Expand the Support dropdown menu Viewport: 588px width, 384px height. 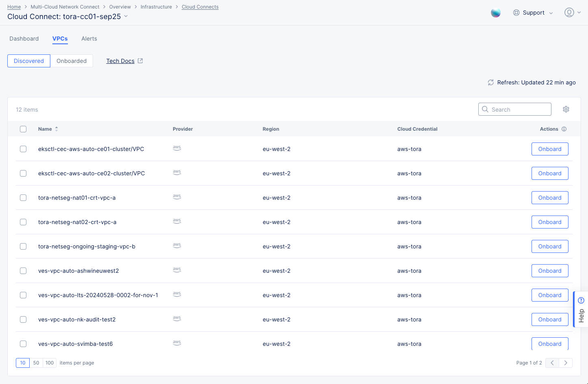(x=533, y=13)
